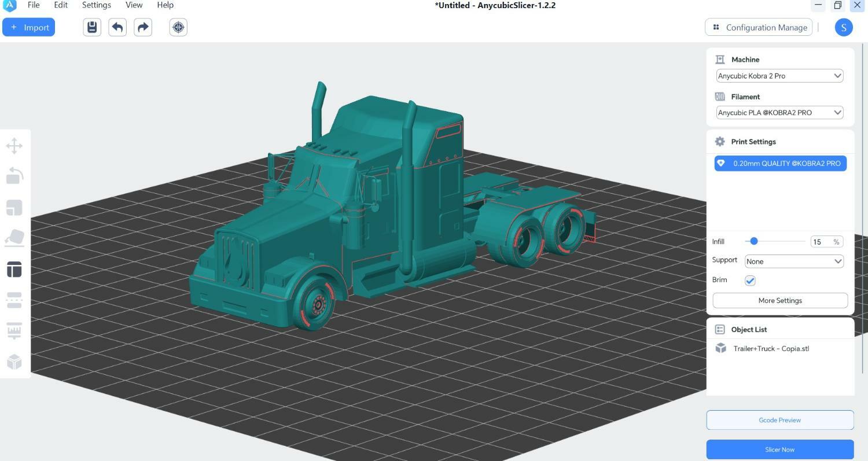
Task: Click the save project icon
Action: click(92, 27)
